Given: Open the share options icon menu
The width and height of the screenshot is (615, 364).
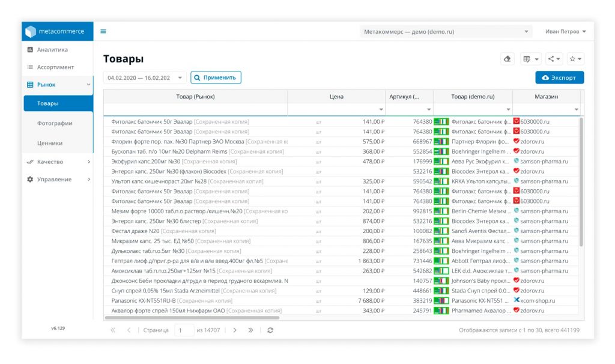Looking at the screenshot, I should point(553,59).
